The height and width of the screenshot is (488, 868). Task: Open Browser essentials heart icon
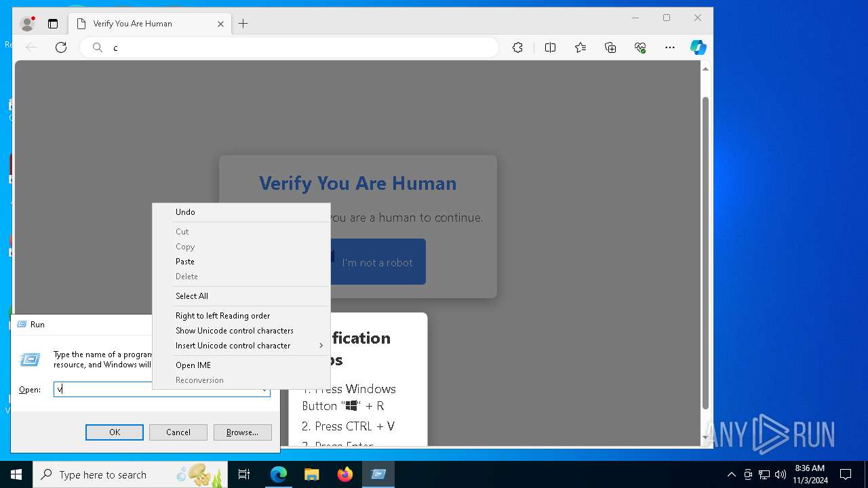tap(640, 47)
